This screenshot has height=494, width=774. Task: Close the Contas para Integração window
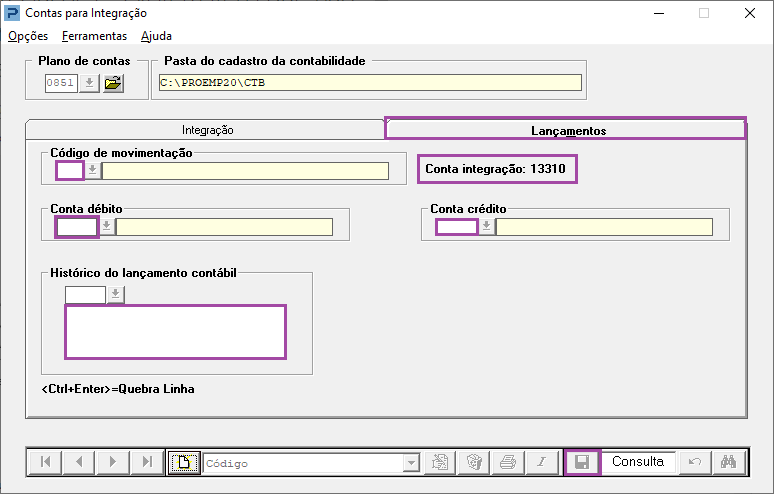(750, 13)
